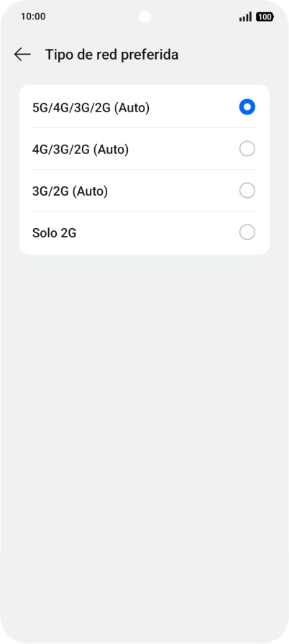Go back using the left arrow
289x644 pixels.
point(22,54)
